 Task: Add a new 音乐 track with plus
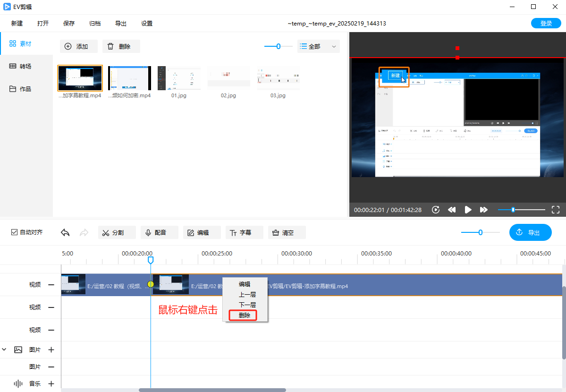51,384
